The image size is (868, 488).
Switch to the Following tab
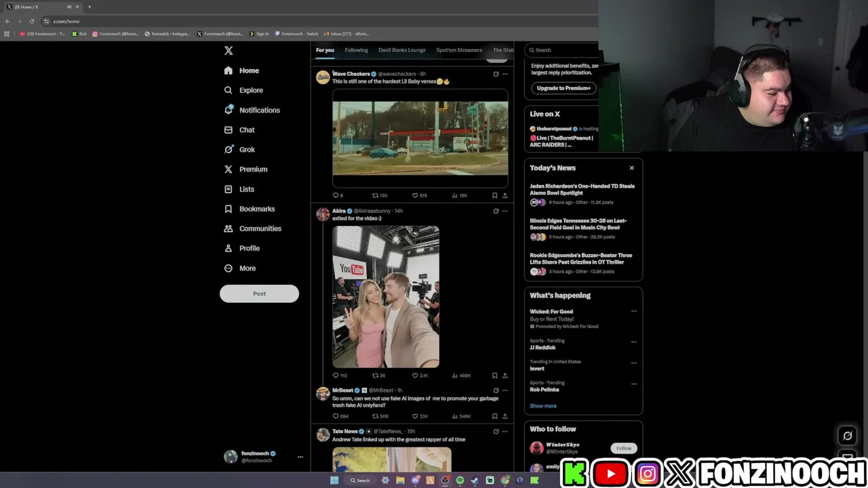[x=356, y=50]
